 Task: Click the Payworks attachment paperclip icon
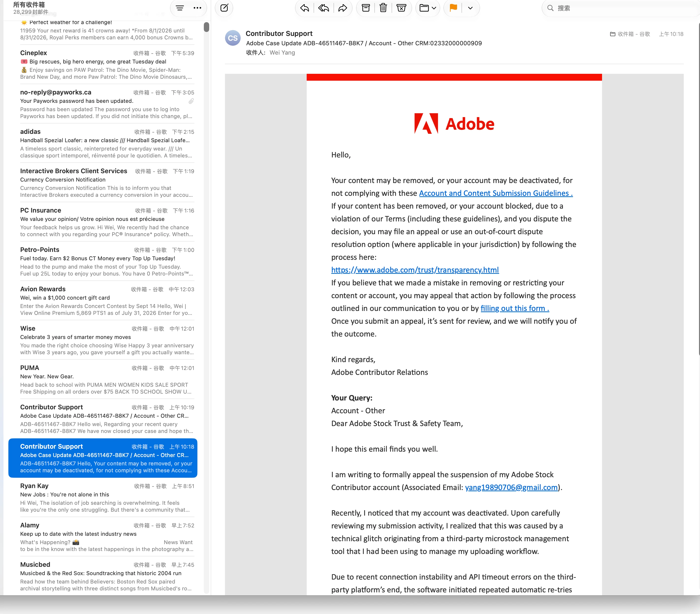click(x=191, y=101)
